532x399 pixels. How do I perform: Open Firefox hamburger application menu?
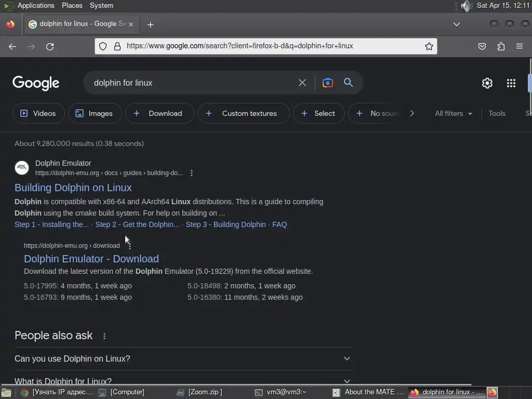point(520,46)
